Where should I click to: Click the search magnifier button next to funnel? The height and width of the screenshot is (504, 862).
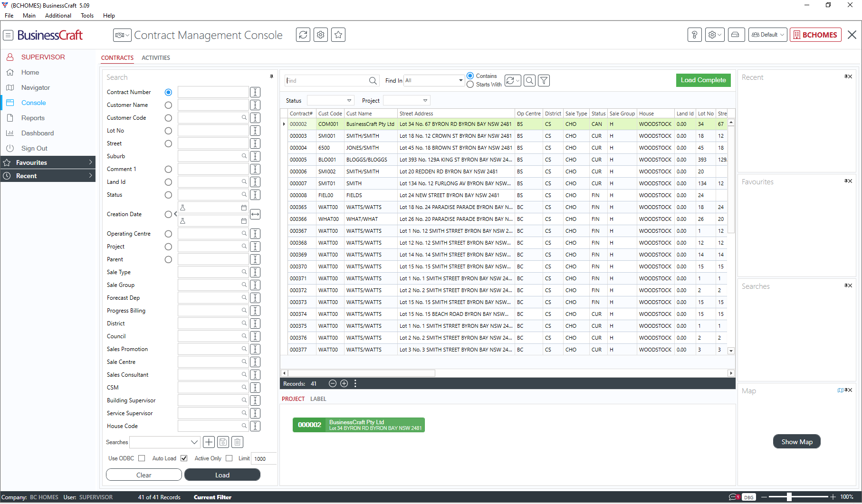[529, 81]
